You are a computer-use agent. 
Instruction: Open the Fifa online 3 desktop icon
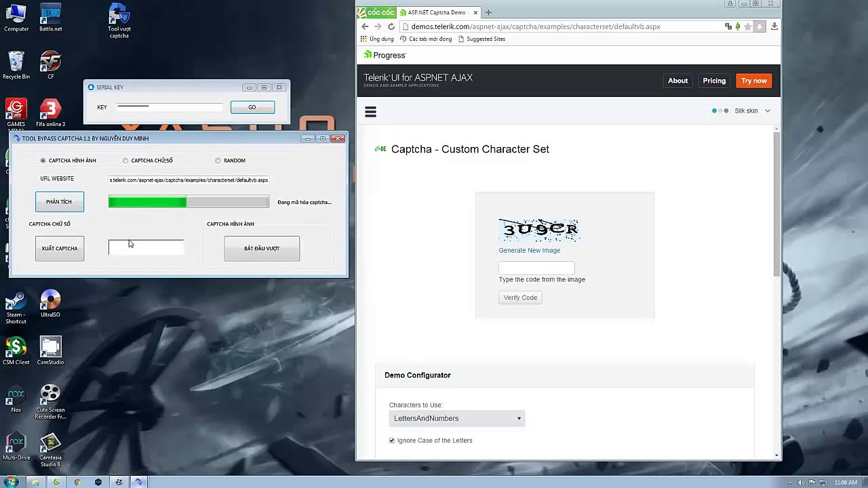pos(50,113)
